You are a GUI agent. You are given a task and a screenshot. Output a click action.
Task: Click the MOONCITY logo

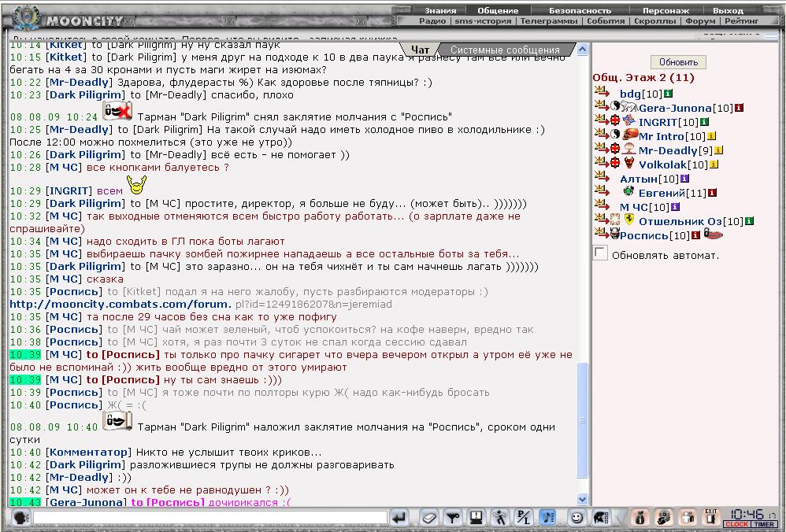point(84,21)
